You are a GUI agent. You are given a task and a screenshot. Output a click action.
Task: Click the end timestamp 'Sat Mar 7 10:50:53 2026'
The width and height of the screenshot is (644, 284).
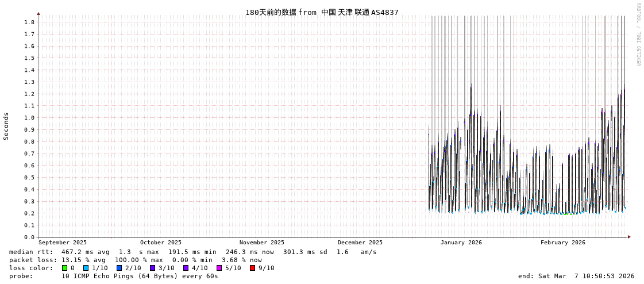pyautogui.click(x=587, y=276)
